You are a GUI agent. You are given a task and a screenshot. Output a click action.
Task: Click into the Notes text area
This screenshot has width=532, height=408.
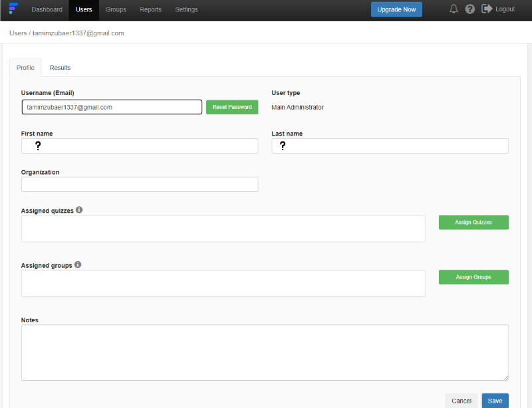265,353
